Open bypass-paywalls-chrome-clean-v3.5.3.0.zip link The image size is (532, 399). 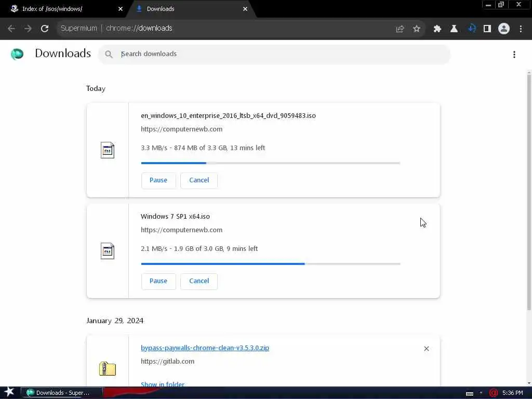click(205, 348)
